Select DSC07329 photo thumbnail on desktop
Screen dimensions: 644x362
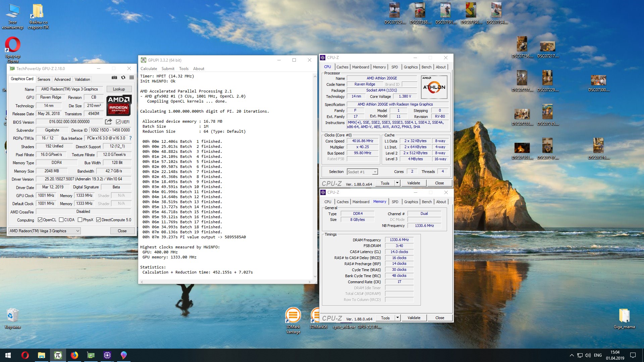[x=395, y=13]
